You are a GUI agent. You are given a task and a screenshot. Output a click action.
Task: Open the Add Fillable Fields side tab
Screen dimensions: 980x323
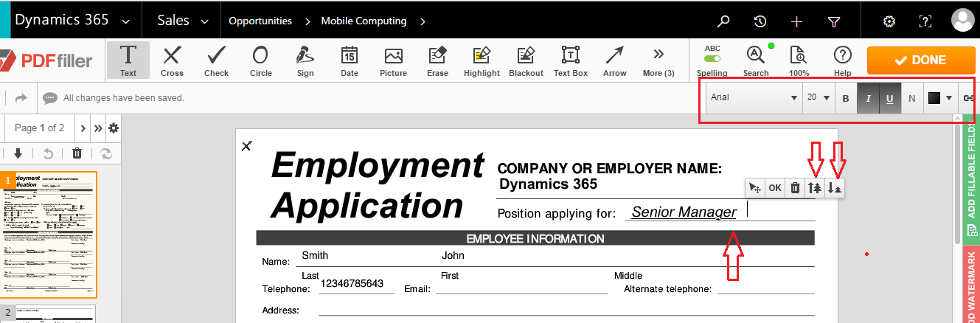pyautogui.click(x=972, y=178)
